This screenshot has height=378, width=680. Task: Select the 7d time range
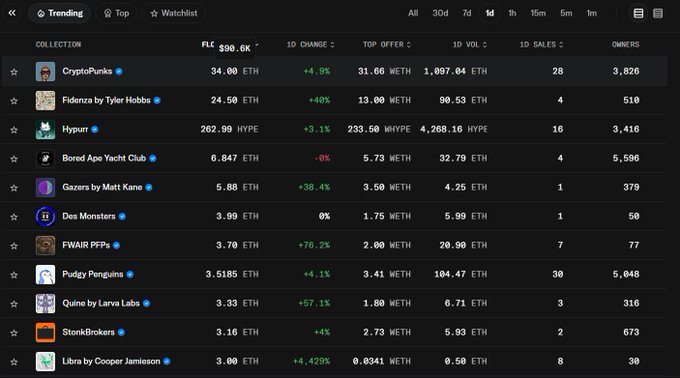[x=467, y=13]
